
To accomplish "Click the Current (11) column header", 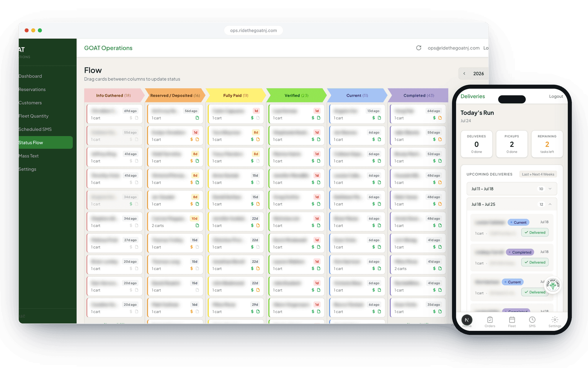I will pos(357,95).
